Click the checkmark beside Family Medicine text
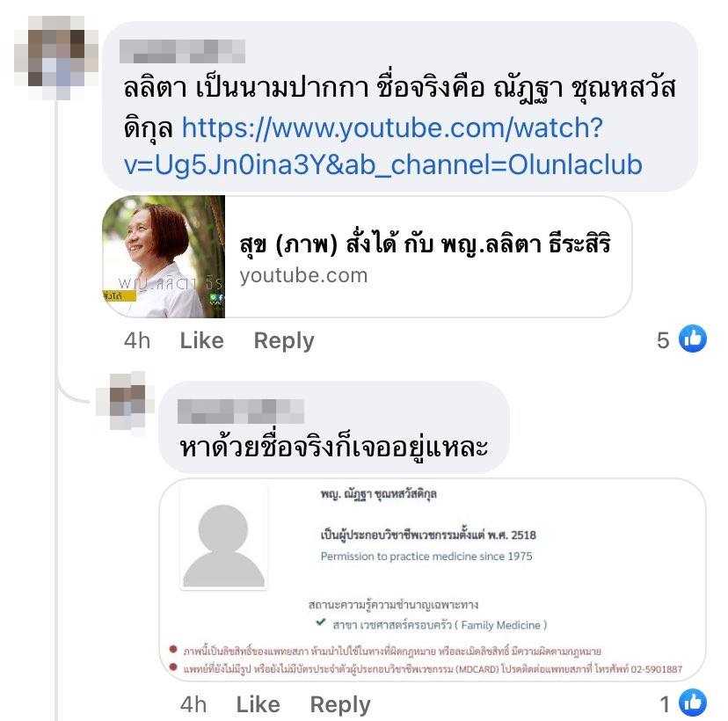Image resolution: width=728 pixels, height=721 pixels. (x=320, y=623)
